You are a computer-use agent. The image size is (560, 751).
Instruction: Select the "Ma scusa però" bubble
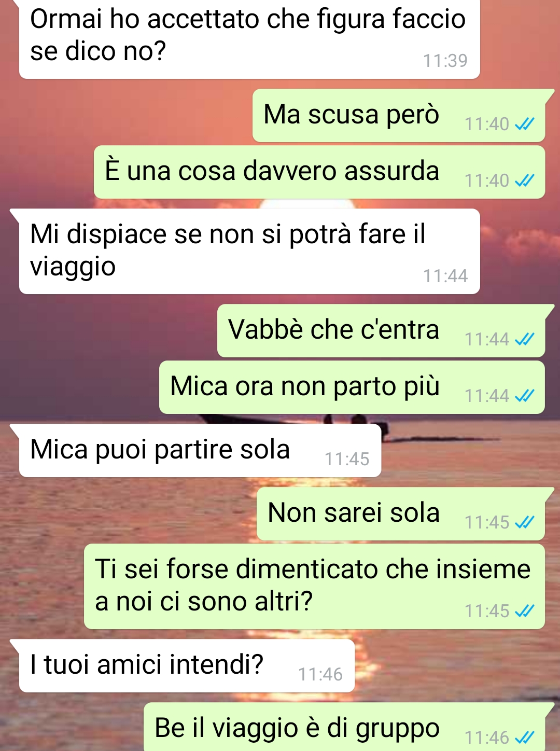click(x=399, y=116)
